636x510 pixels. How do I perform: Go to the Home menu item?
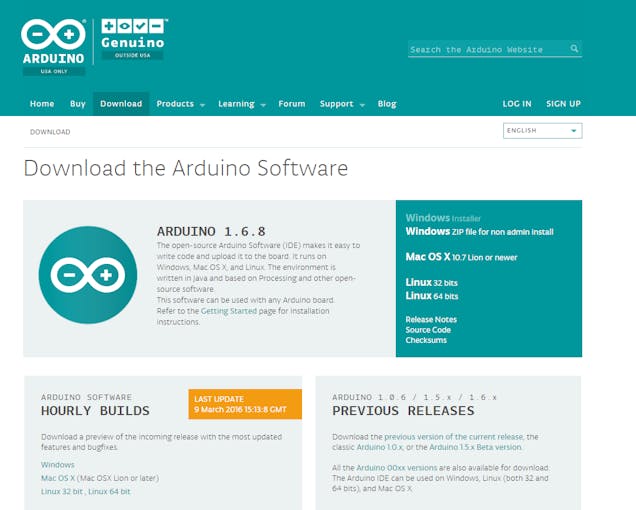[x=42, y=104]
